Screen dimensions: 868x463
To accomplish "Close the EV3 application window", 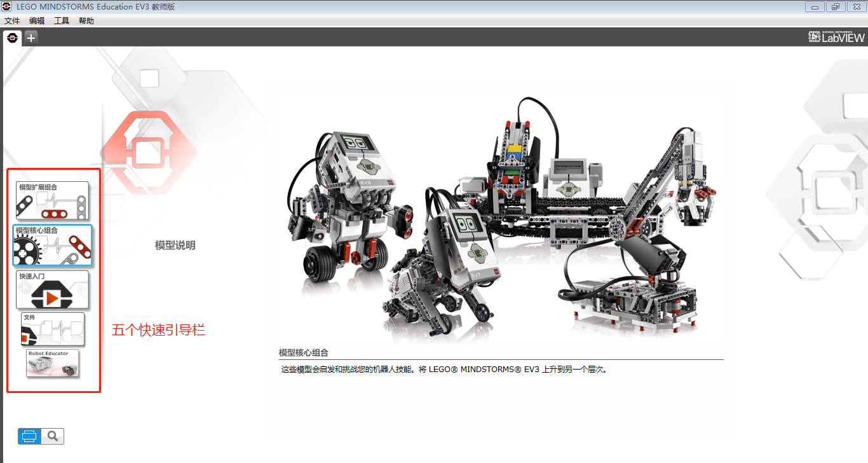I will coord(855,6).
